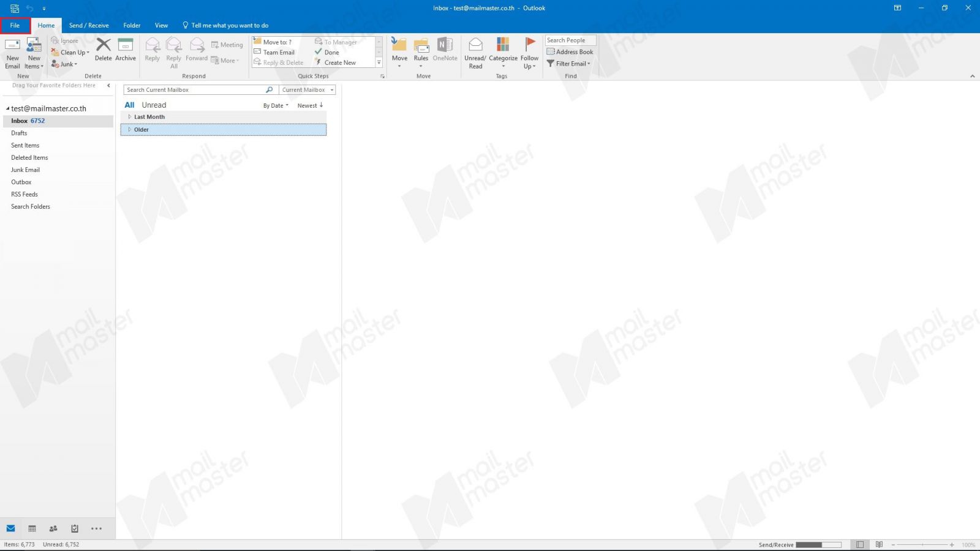Image resolution: width=980 pixels, height=551 pixels.
Task: Collapse the ribbon
Action: click(x=972, y=77)
